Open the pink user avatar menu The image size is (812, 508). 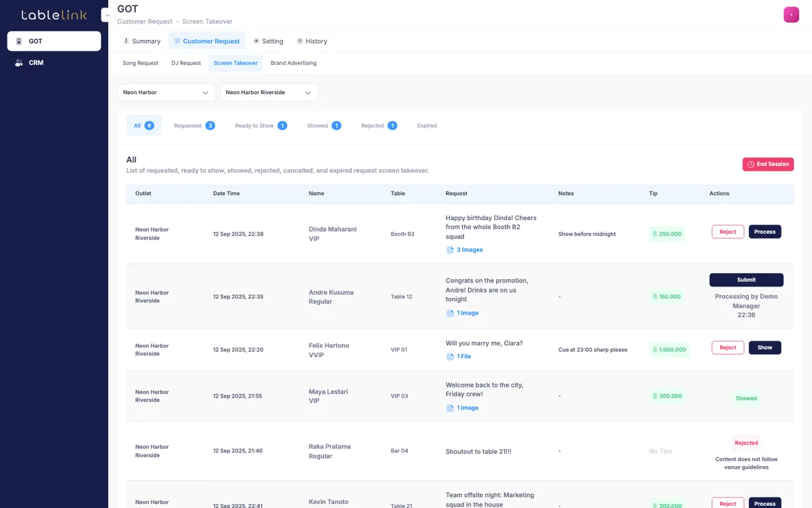coord(791,15)
